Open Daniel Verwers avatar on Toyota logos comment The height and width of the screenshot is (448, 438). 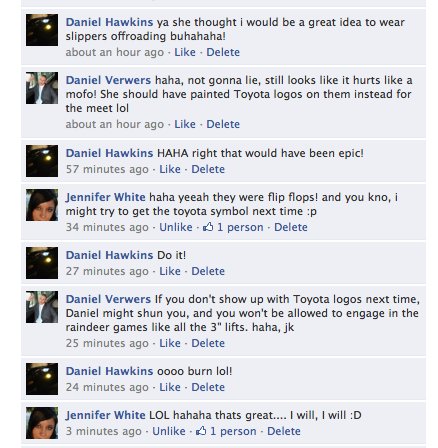(x=42, y=88)
